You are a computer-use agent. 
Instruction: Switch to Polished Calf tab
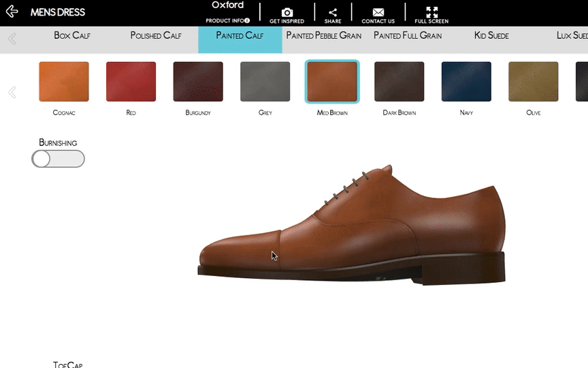tap(156, 35)
